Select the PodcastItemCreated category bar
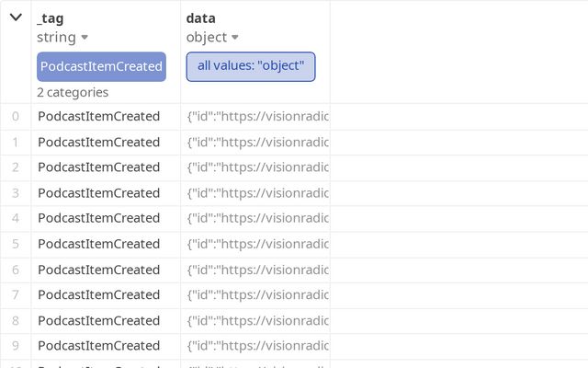Screen dimensions: 588x368 tap(101, 66)
